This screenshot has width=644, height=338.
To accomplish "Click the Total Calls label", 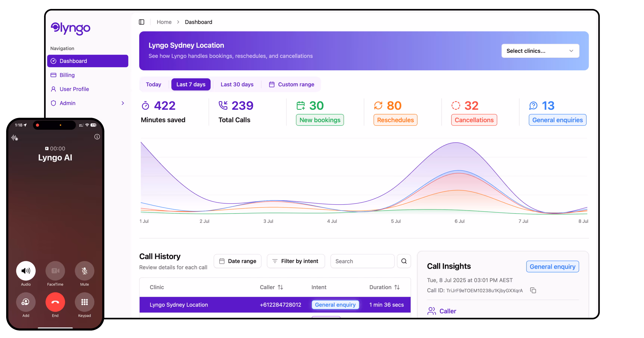I will (234, 120).
